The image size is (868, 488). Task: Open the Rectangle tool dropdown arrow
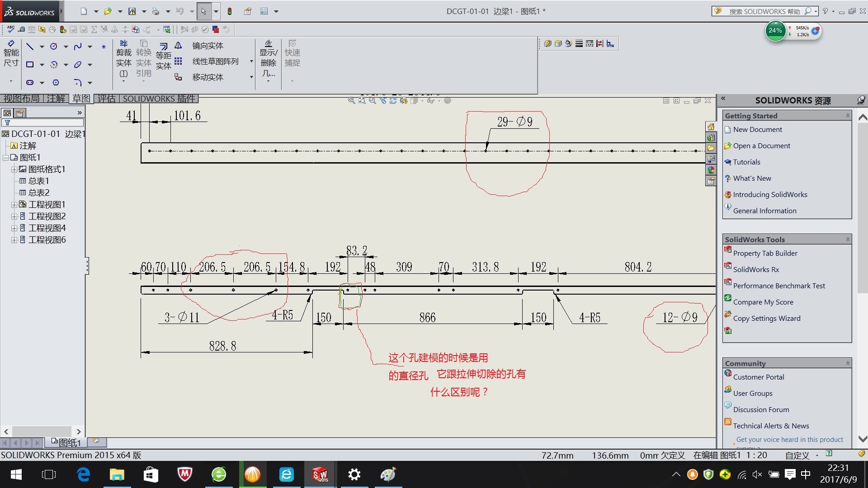point(42,65)
